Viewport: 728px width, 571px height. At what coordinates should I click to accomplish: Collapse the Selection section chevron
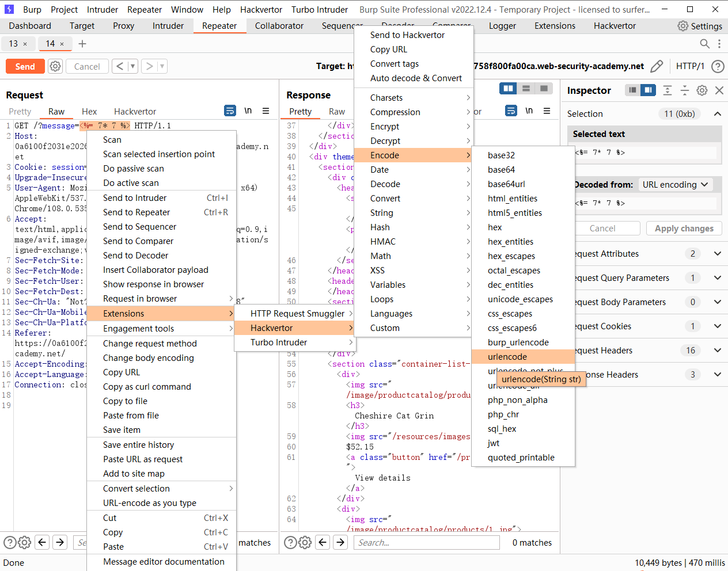coord(718,114)
